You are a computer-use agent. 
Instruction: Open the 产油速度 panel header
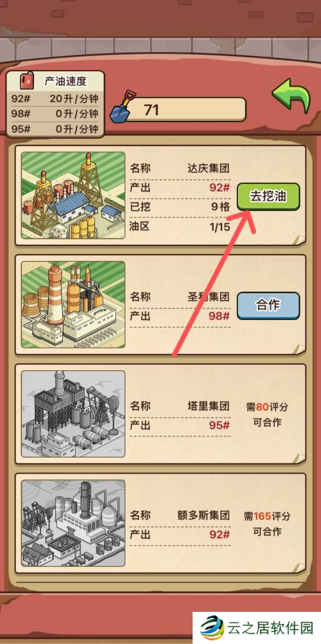point(55,82)
